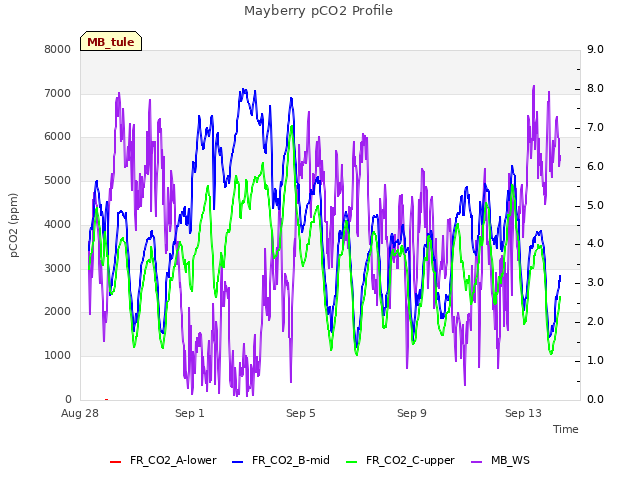Click the 0.0 right axis value

tap(595, 399)
